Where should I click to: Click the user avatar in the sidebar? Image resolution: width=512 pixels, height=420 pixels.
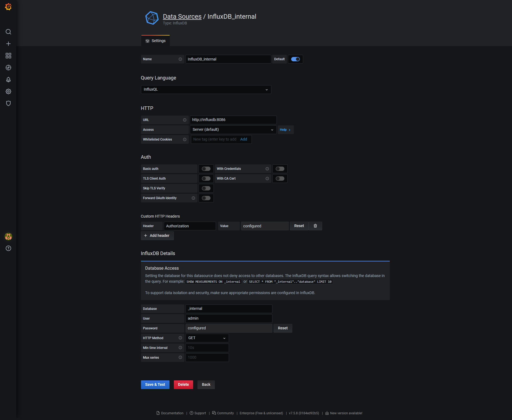8,236
